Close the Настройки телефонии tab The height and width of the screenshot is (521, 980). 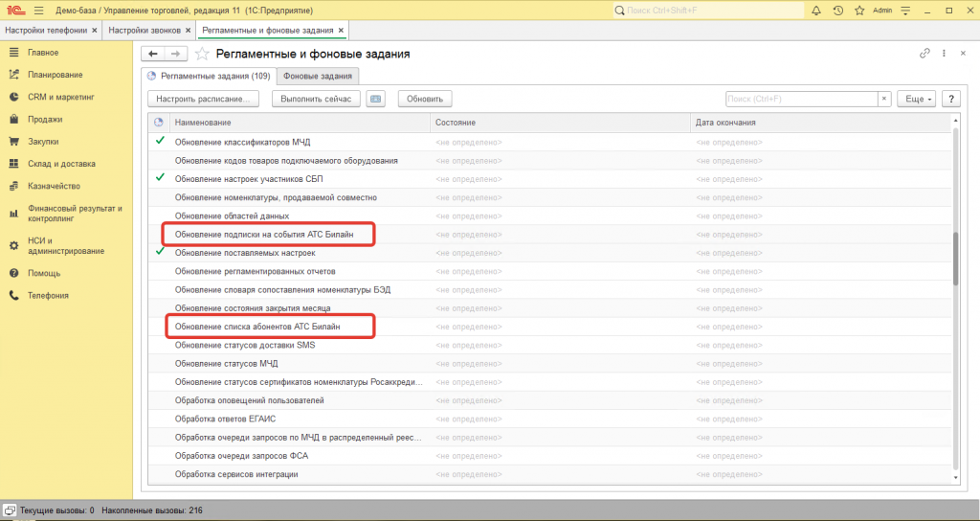95,30
